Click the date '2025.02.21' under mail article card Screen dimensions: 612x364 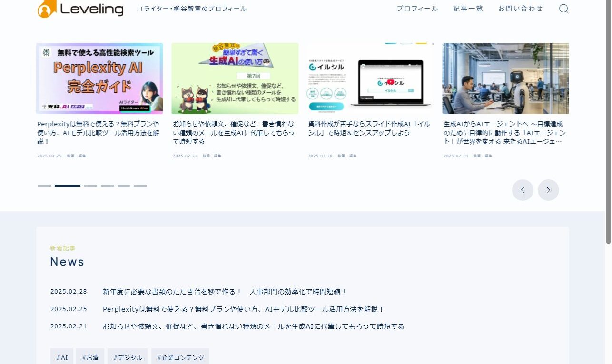click(185, 156)
